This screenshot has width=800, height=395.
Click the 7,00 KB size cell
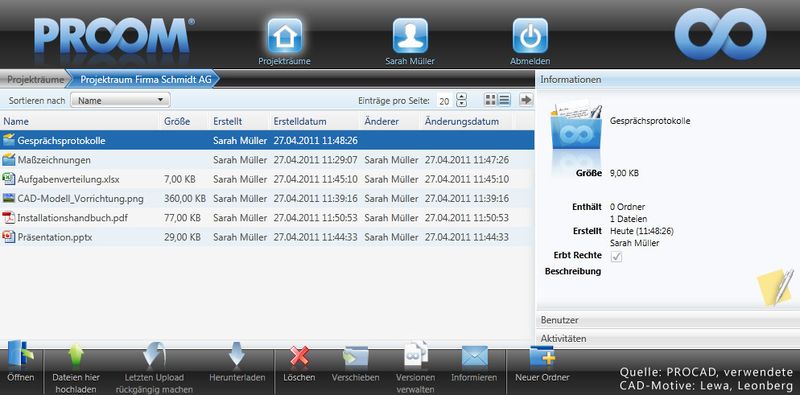tap(180, 179)
